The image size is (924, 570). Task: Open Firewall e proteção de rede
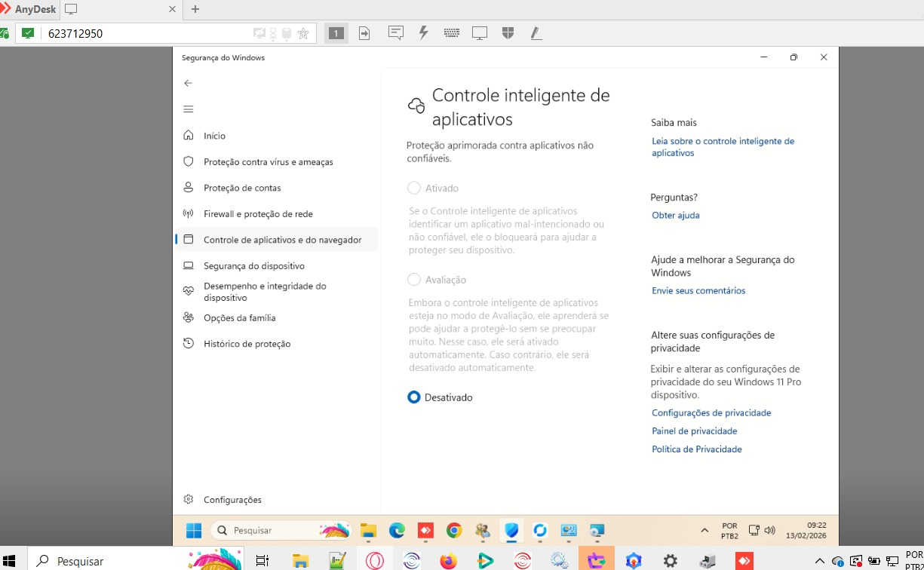point(258,214)
